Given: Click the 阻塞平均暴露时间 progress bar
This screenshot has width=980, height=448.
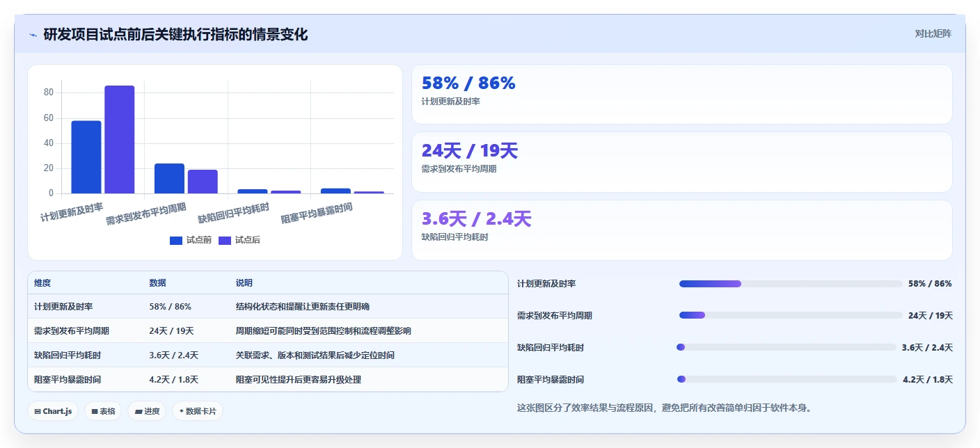Looking at the screenshot, I should pos(787,379).
